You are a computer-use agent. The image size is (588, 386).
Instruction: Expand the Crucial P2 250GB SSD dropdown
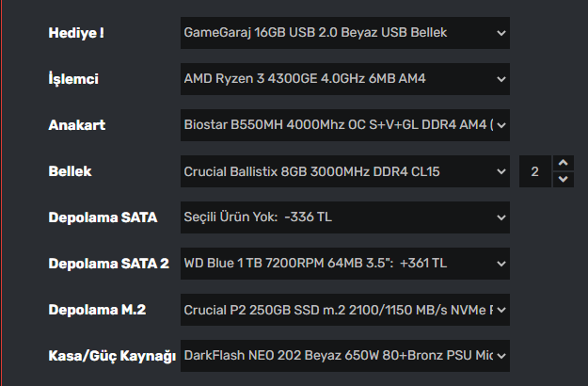pos(344,309)
